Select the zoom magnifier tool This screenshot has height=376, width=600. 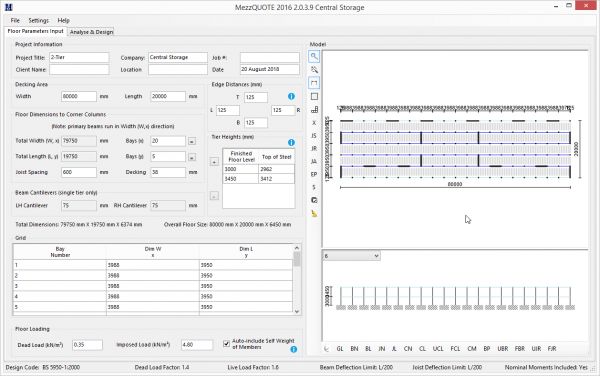pos(314,57)
